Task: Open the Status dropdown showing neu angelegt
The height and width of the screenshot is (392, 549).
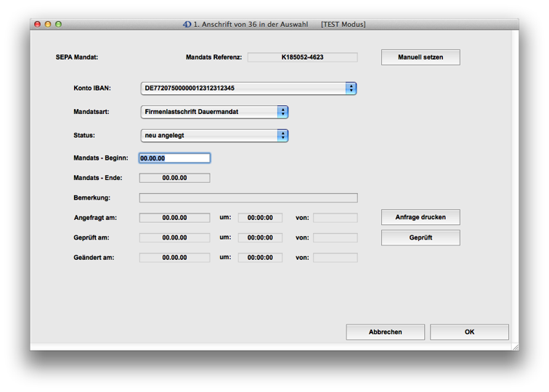Action: tap(213, 135)
